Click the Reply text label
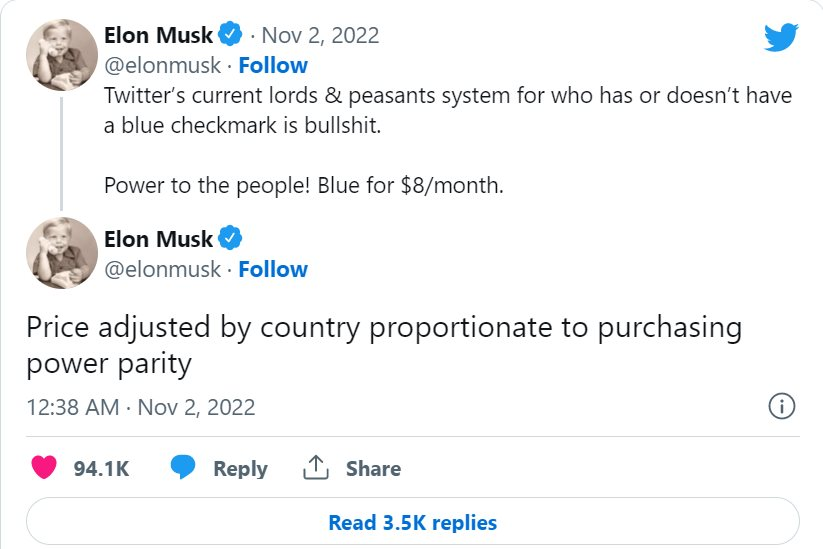Screen dimensions: 823x549 tap(240, 468)
